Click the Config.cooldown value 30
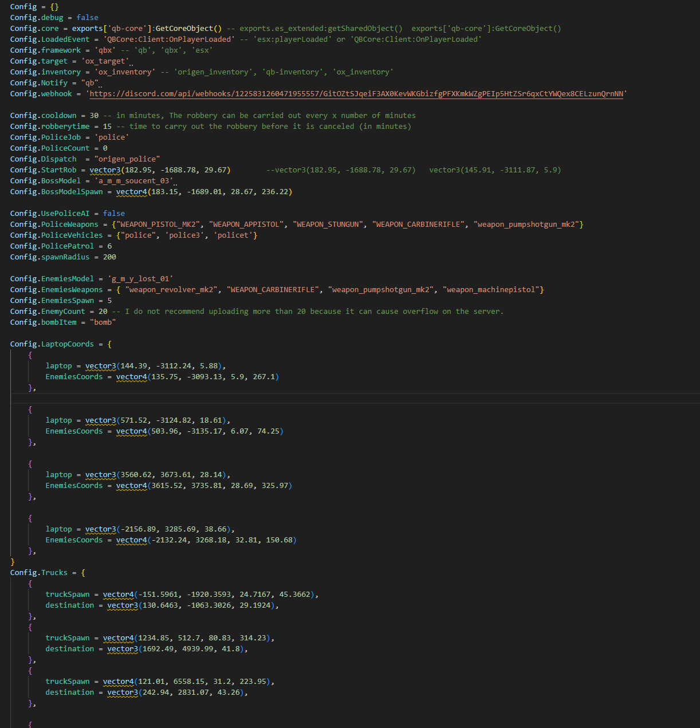 [94, 116]
